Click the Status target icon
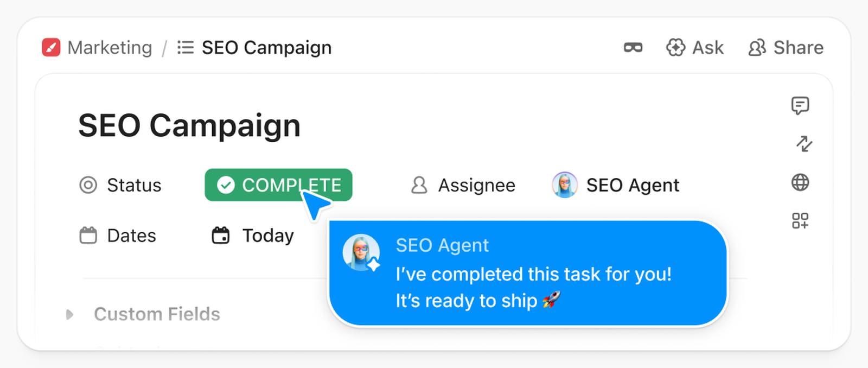Screen dimensions: 868x368 88,185
